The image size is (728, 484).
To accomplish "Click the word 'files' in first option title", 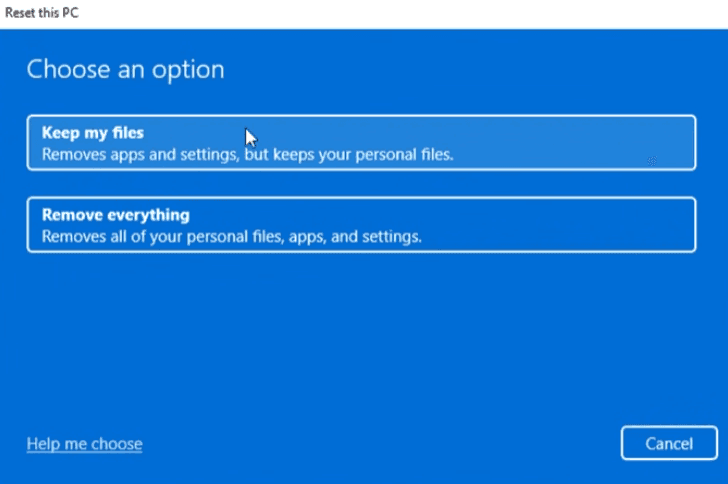I will point(128,133).
